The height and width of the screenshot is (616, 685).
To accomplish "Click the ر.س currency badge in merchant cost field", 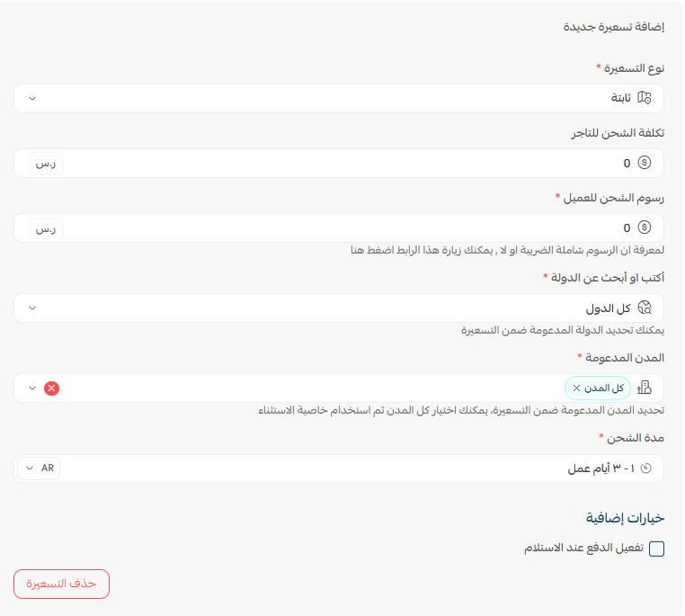I will 46,163.
